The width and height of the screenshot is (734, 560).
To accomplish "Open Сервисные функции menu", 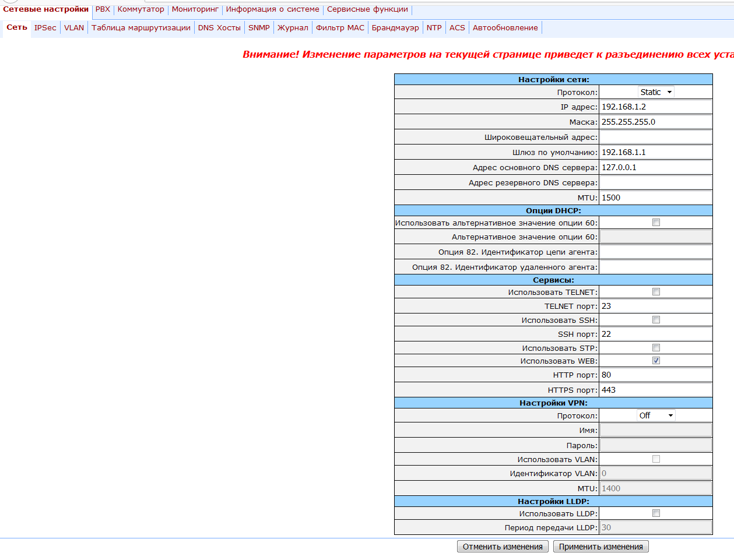I will pyautogui.click(x=367, y=9).
